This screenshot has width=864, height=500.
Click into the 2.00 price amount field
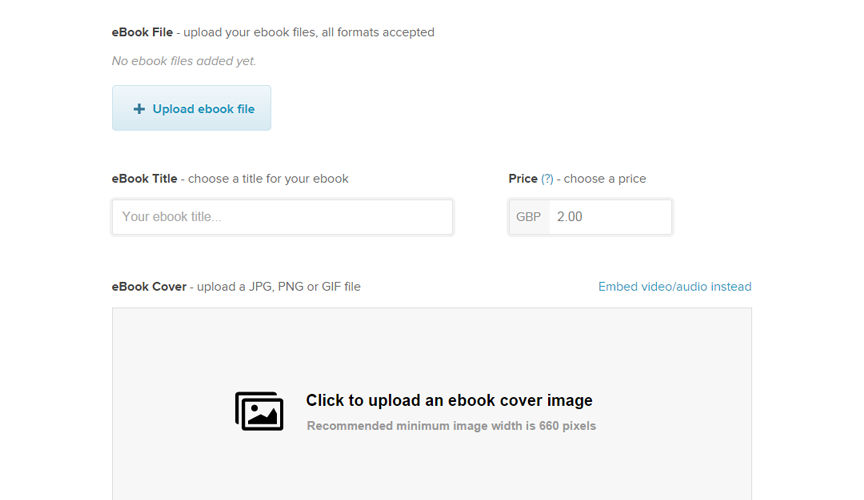(x=611, y=217)
